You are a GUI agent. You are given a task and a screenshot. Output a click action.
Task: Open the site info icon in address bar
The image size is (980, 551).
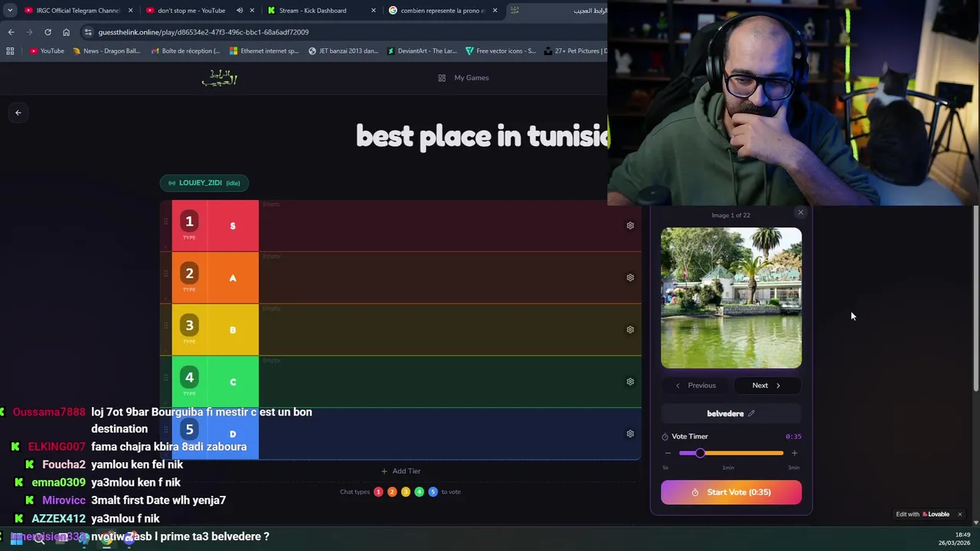(x=88, y=32)
